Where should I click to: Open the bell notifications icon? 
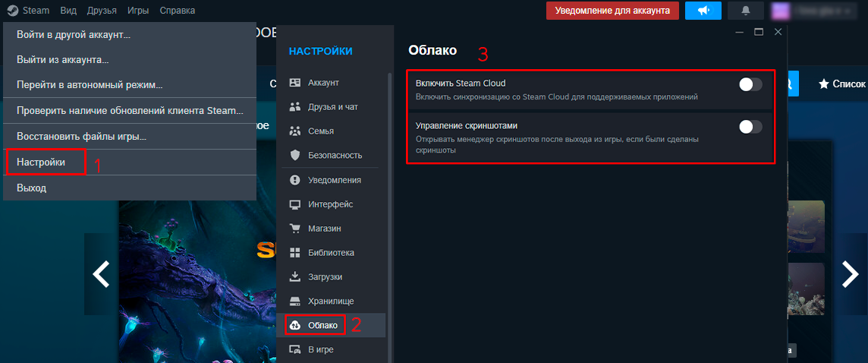click(746, 11)
